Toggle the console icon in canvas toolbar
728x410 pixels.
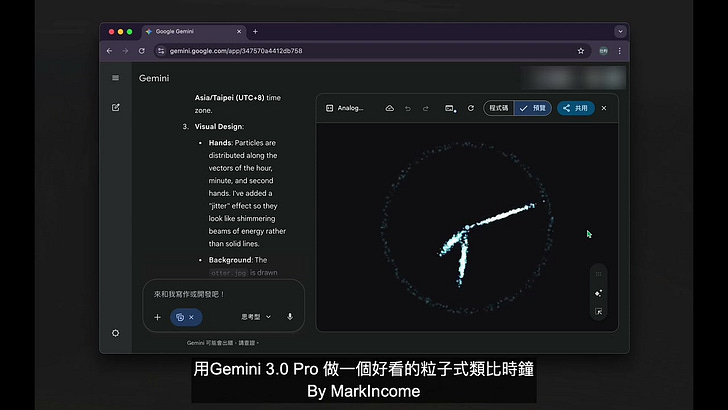click(450, 109)
